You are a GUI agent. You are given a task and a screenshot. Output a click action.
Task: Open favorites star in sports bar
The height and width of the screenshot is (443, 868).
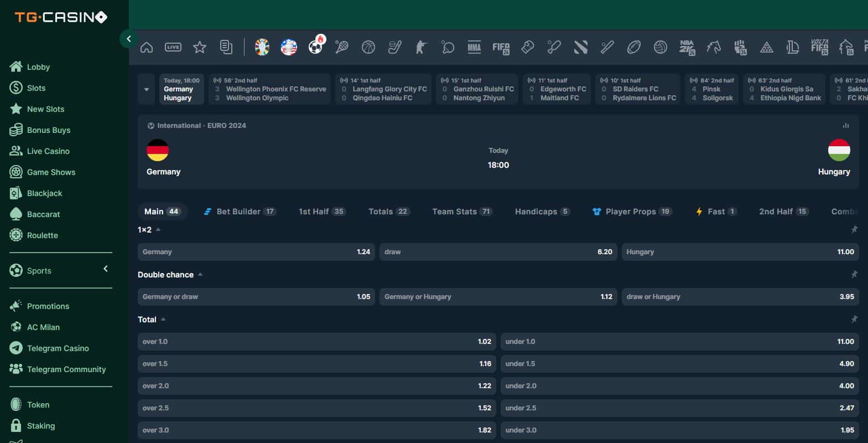click(x=200, y=47)
